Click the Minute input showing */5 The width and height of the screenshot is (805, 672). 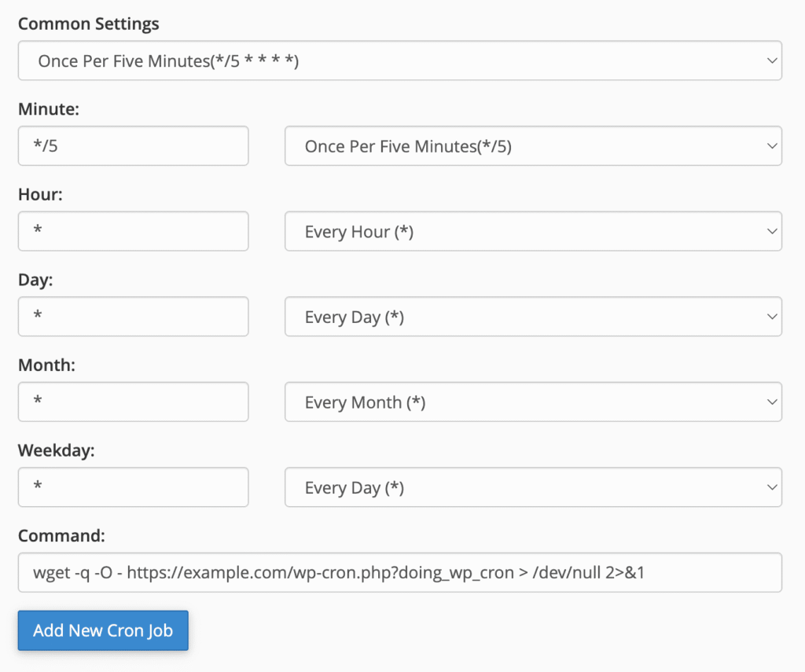tap(133, 146)
